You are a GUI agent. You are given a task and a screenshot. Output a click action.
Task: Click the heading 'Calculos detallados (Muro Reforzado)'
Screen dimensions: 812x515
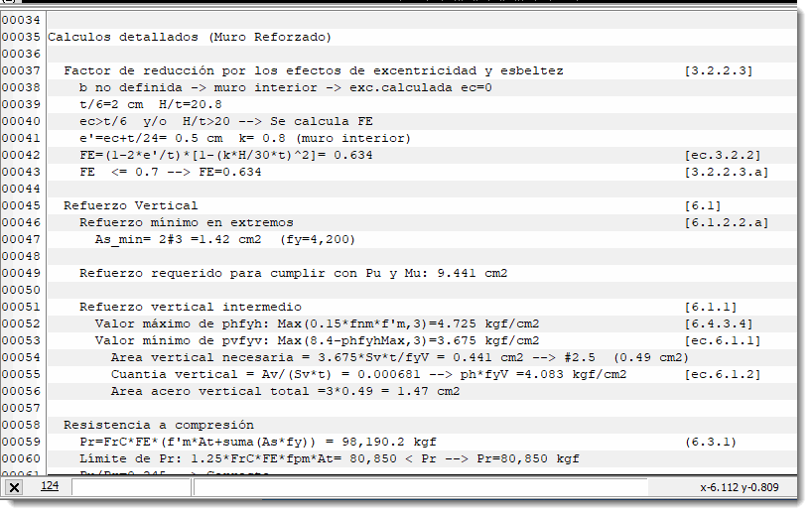coord(189,37)
